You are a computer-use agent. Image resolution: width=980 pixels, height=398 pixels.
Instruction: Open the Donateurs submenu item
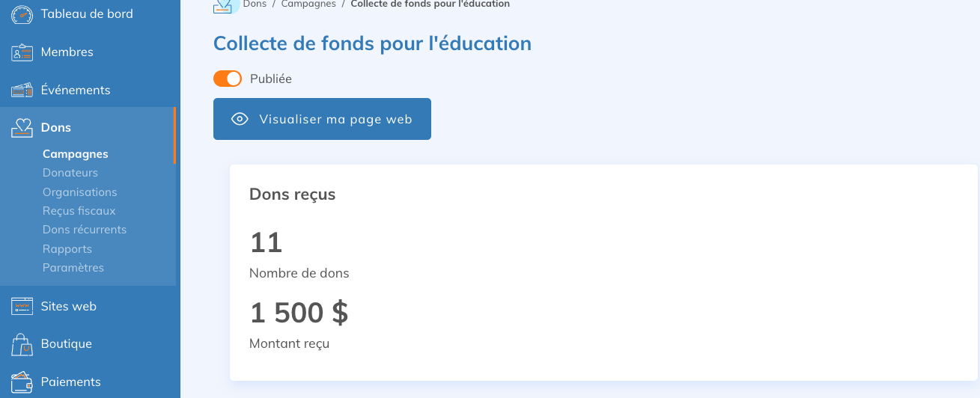click(x=70, y=173)
